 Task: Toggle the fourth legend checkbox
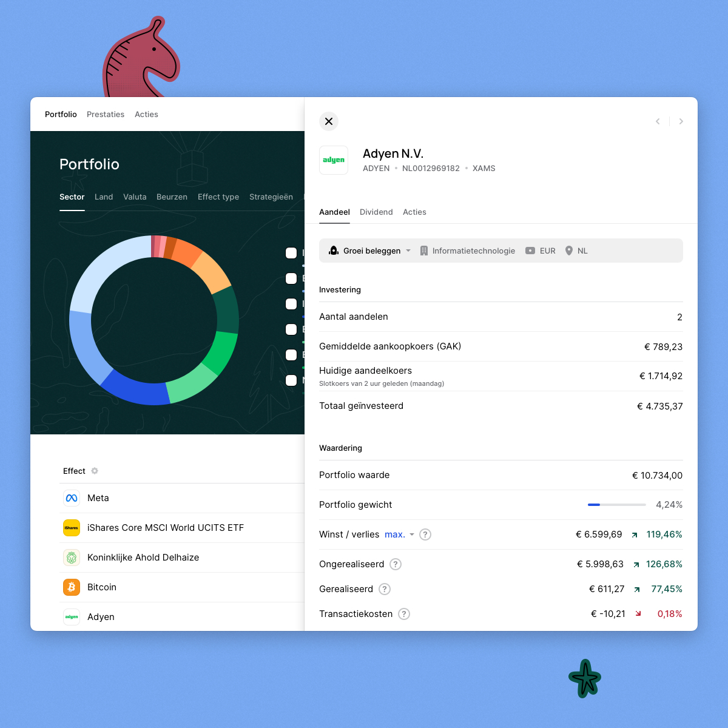click(x=291, y=329)
